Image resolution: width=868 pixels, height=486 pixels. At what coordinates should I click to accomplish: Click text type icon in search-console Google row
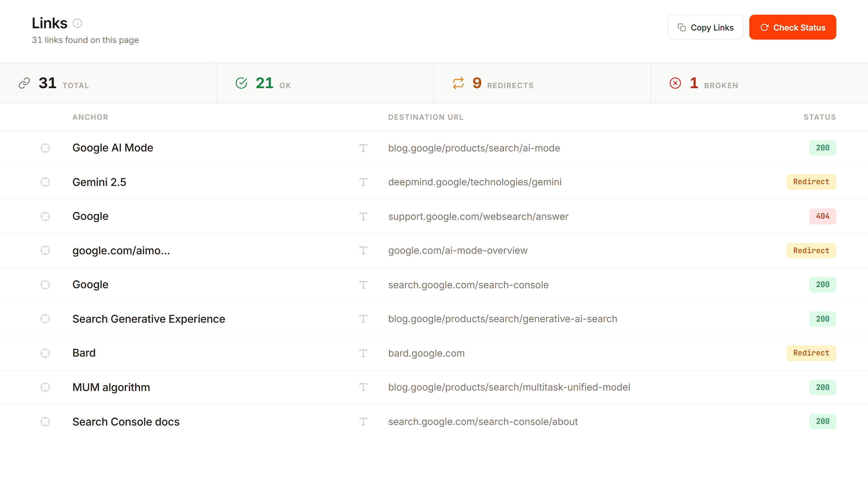[363, 285]
